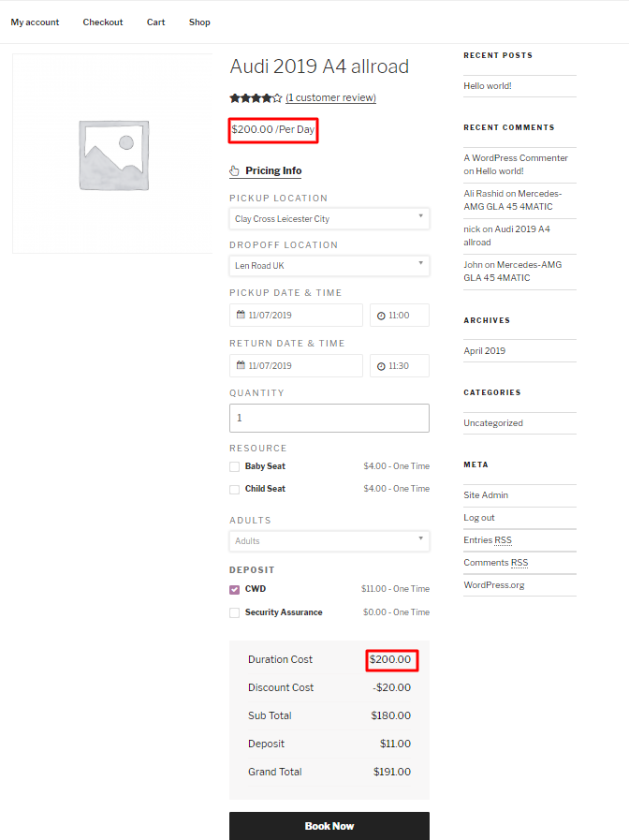
Task: Click the pickup time 11:00 field
Action: (400, 315)
